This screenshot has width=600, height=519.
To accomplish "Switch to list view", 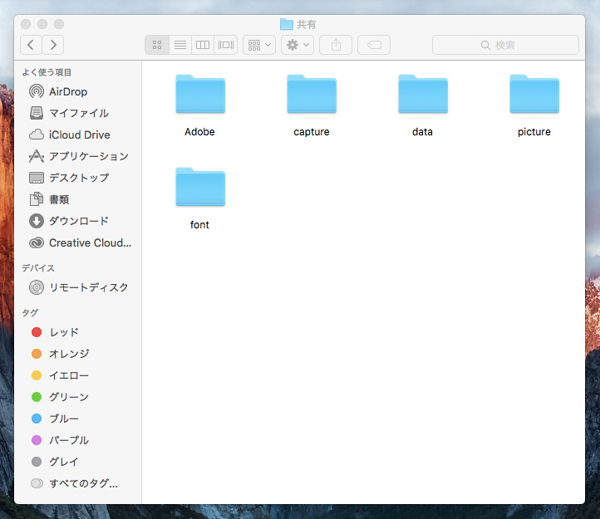I will point(180,45).
